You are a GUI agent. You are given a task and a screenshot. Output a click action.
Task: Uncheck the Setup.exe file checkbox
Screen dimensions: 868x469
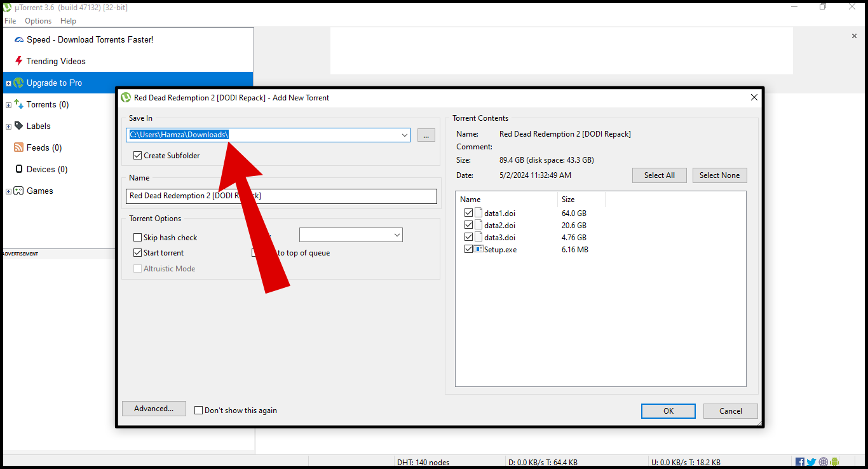pyautogui.click(x=469, y=249)
